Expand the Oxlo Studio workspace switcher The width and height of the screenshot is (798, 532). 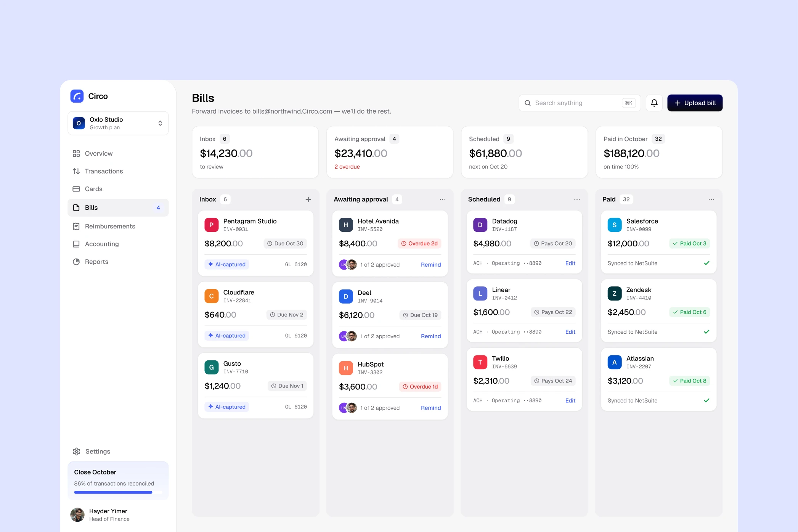point(118,123)
